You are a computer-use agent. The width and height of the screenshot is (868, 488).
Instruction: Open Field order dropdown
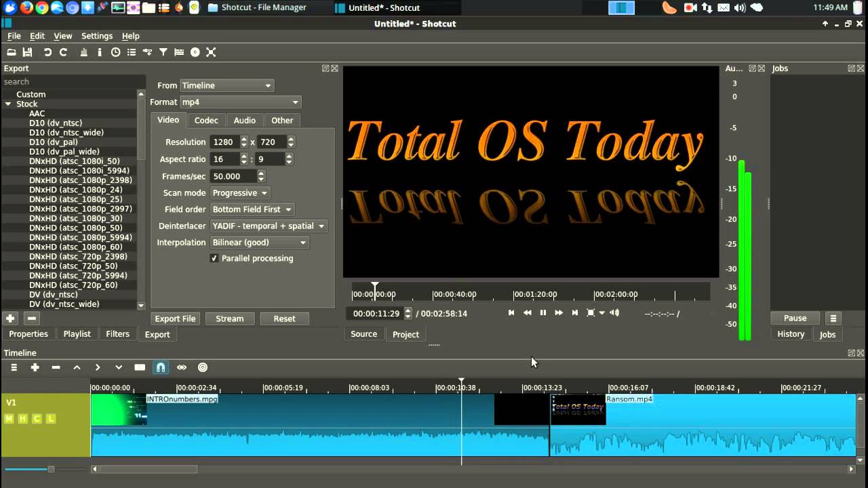point(252,209)
